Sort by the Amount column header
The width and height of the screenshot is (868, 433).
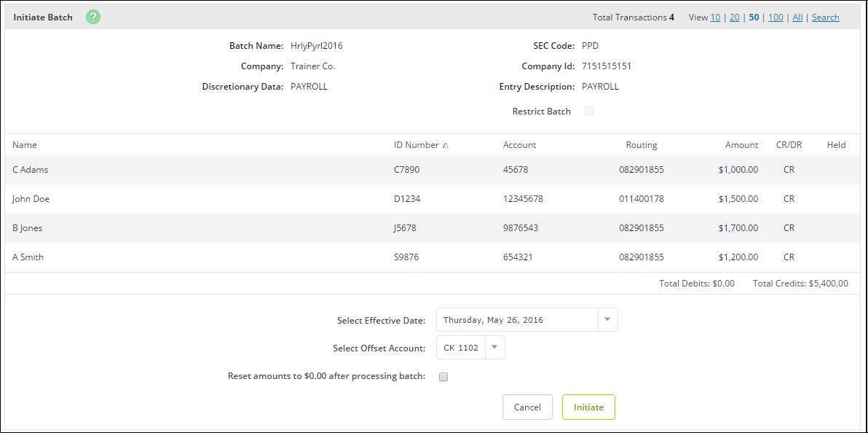click(742, 145)
